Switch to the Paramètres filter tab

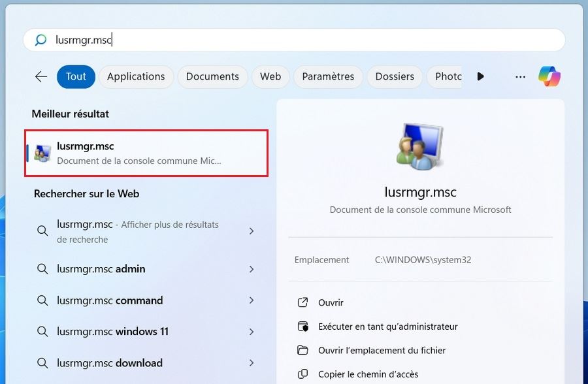pyautogui.click(x=328, y=76)
